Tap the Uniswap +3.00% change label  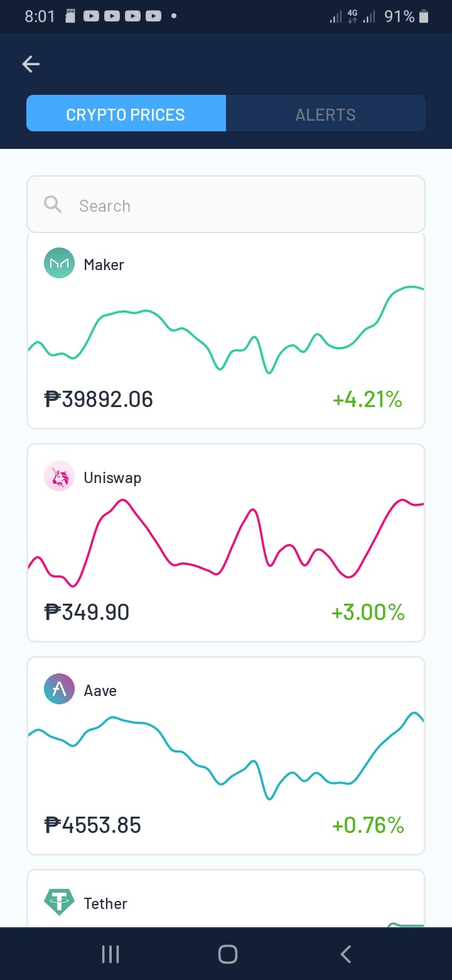pyautogui.click(x=368, y=612)
